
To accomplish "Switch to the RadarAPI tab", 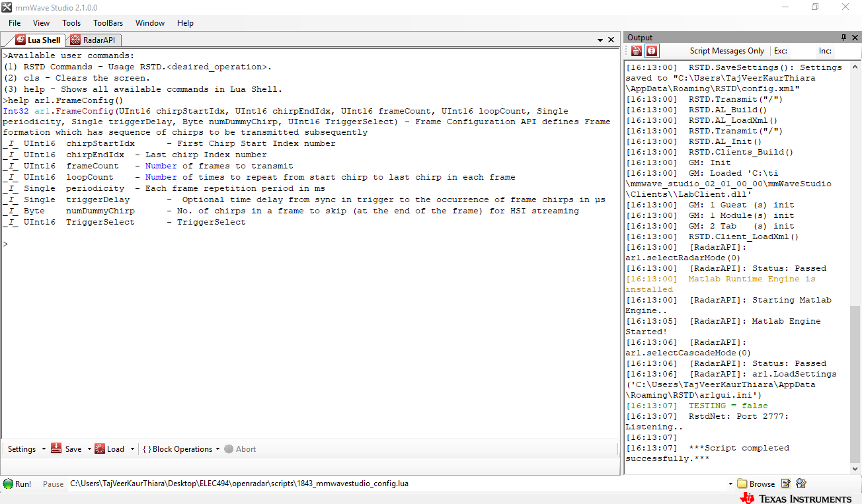I will click(94, 40).
